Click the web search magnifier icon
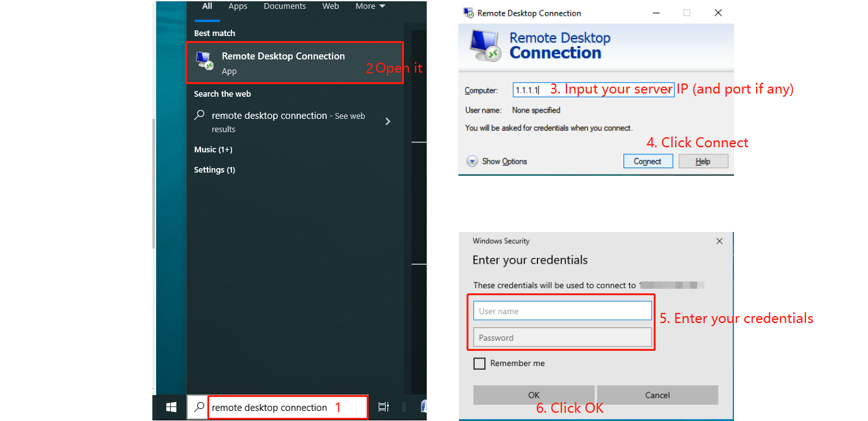Screen dimensions: 868x421 (x=200, y=116)
